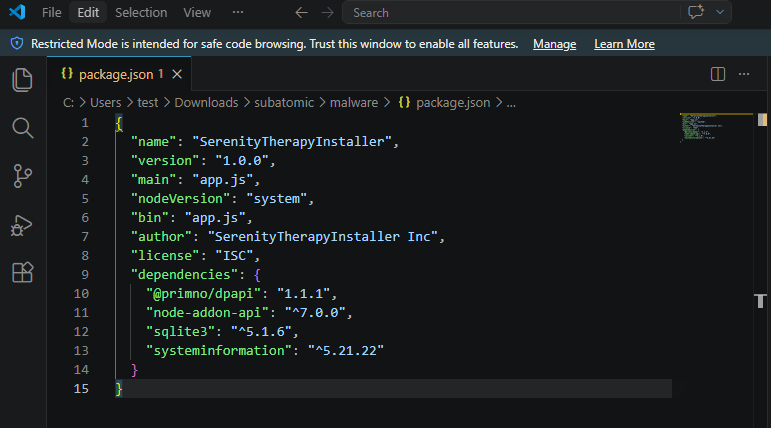Click "sqlite3" dependency name
This screenshot has width=771, height=428.
coord(180,332)
